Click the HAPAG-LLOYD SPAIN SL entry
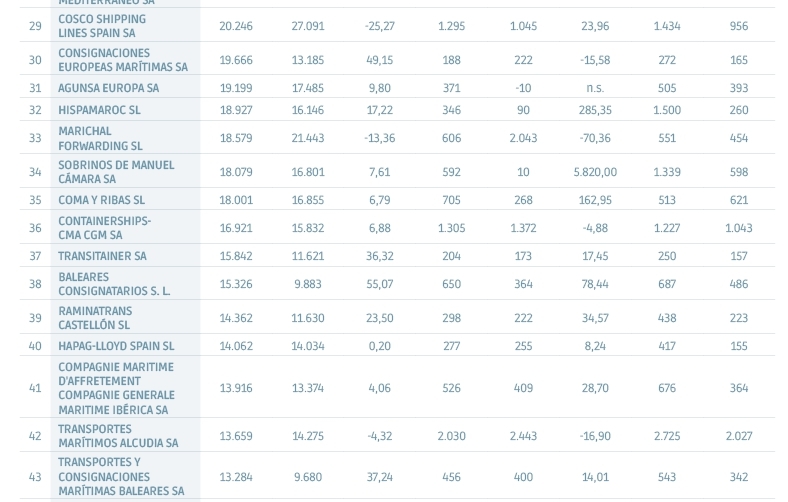Image resolution: width=788 pixels, height=502 pixels. pyautogui.click(x=115, y=346)
